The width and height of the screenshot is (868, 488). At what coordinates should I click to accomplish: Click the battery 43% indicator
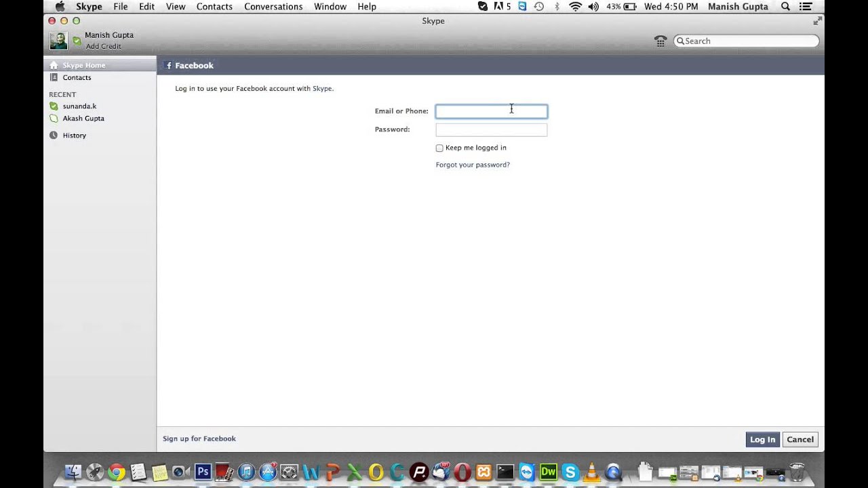[621, 7]
